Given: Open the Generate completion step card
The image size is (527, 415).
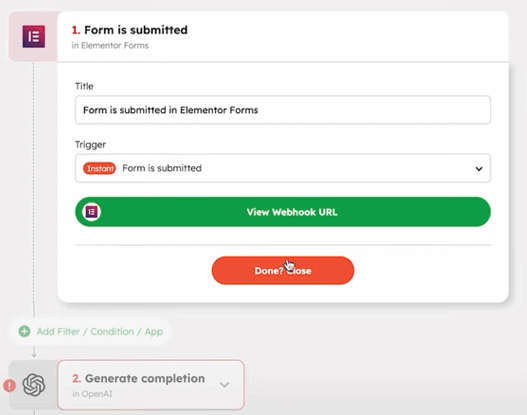Looking at the screenshot, I should (151, 385).
